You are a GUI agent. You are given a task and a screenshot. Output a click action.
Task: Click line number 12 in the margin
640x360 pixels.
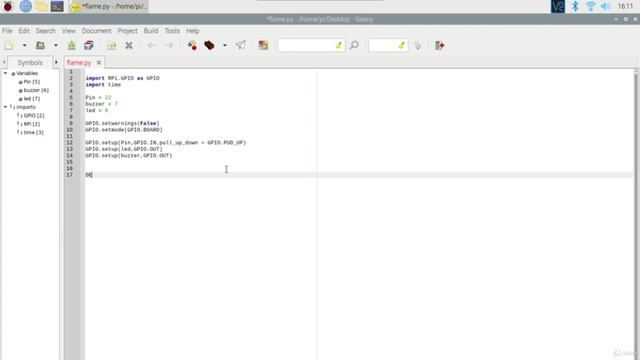69,142
